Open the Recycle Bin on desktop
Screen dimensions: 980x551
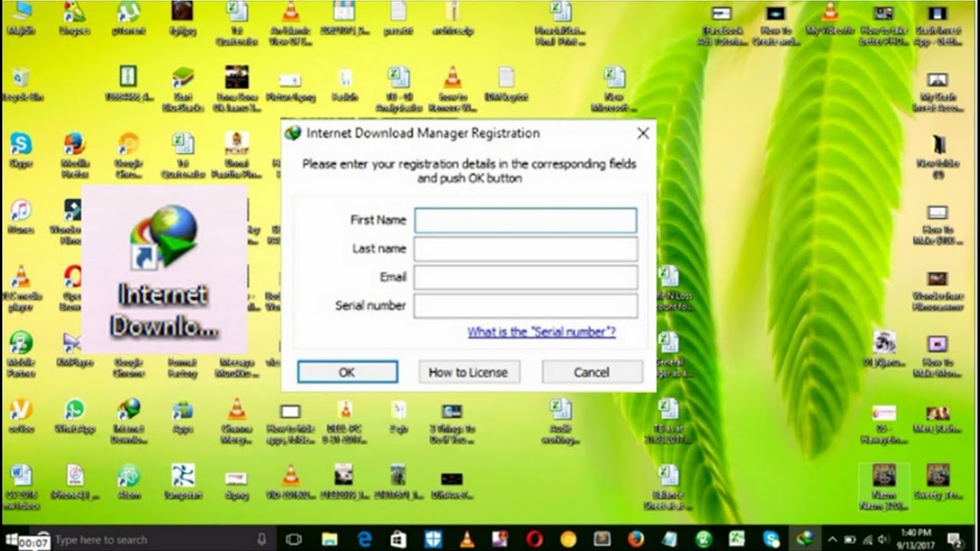tap(21, 84)
